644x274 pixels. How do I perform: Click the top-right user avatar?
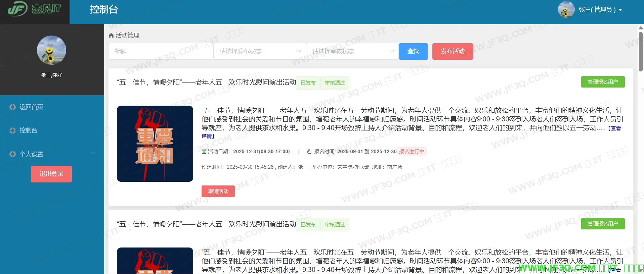[566, 9]
